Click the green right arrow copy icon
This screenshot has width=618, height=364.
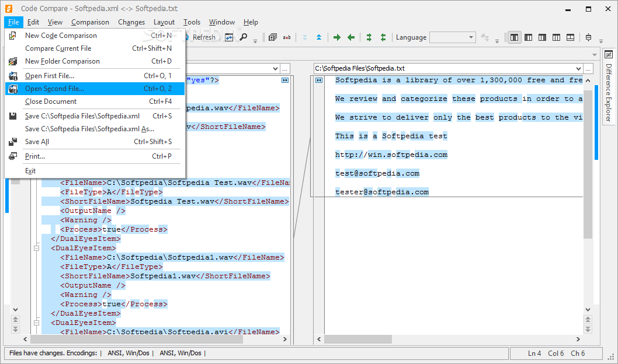[337, 37]
